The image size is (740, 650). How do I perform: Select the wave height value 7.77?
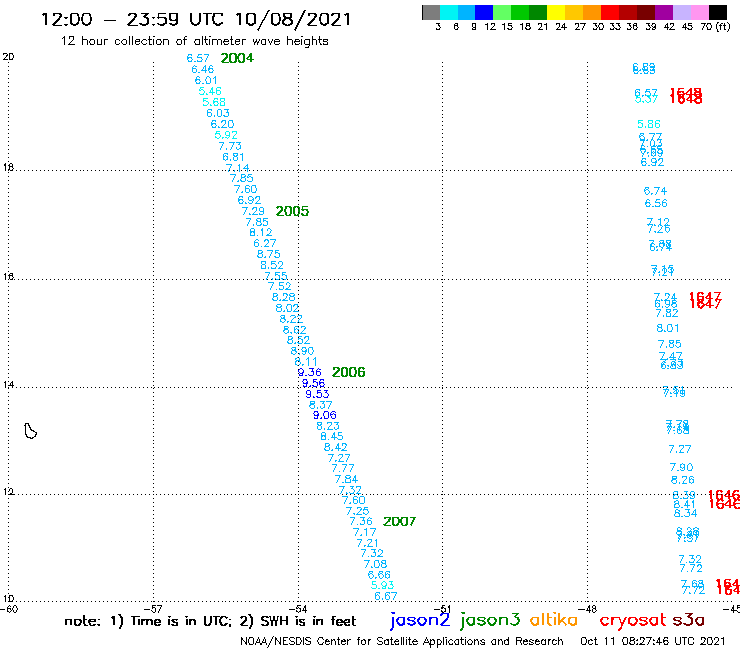tap(343, 468)
